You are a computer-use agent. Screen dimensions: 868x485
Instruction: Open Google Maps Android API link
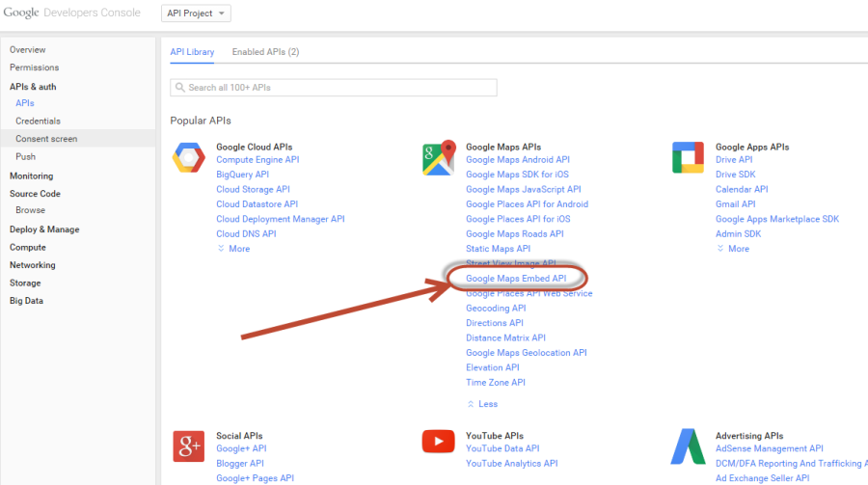click(518, 160)
